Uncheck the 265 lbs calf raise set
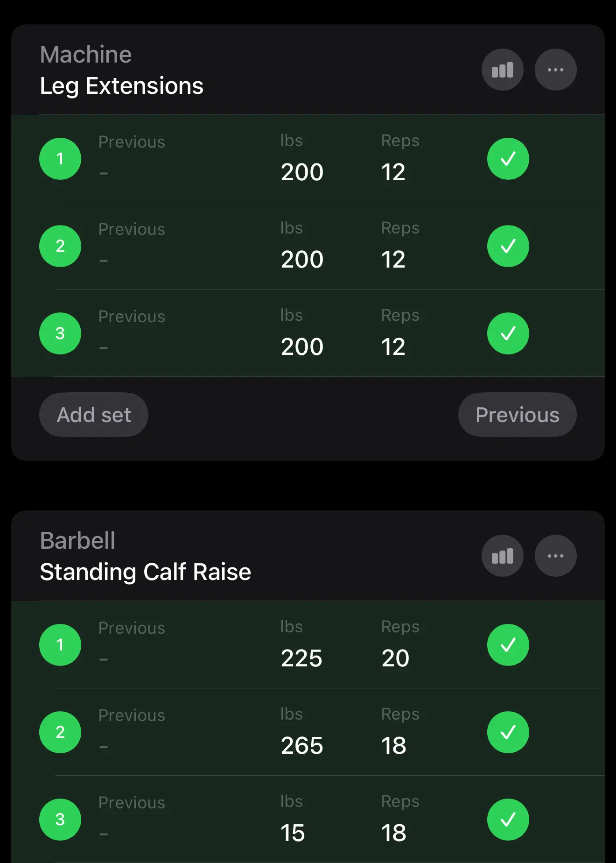Screen dimensions: 616x863 (508, 732)
